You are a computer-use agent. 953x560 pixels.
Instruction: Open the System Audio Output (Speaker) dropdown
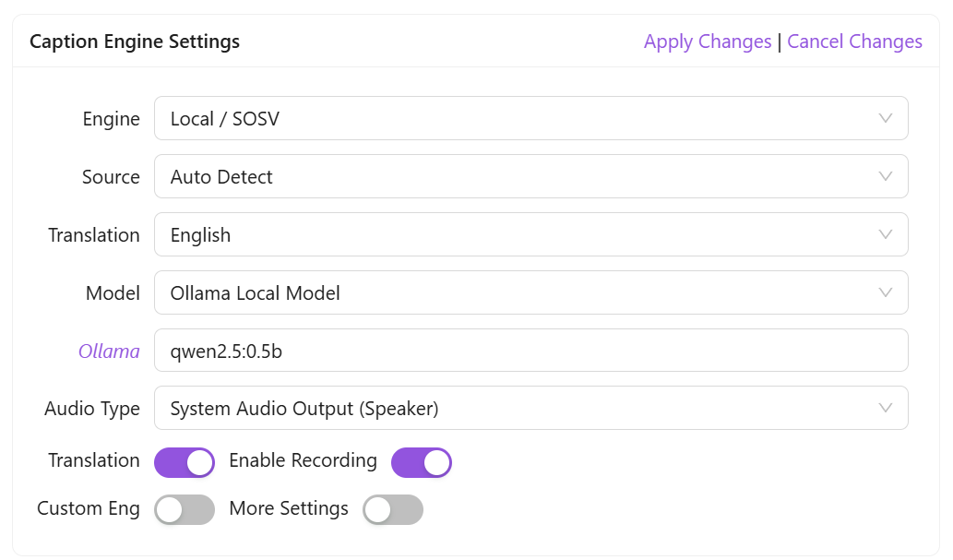(x=517, y=408)
